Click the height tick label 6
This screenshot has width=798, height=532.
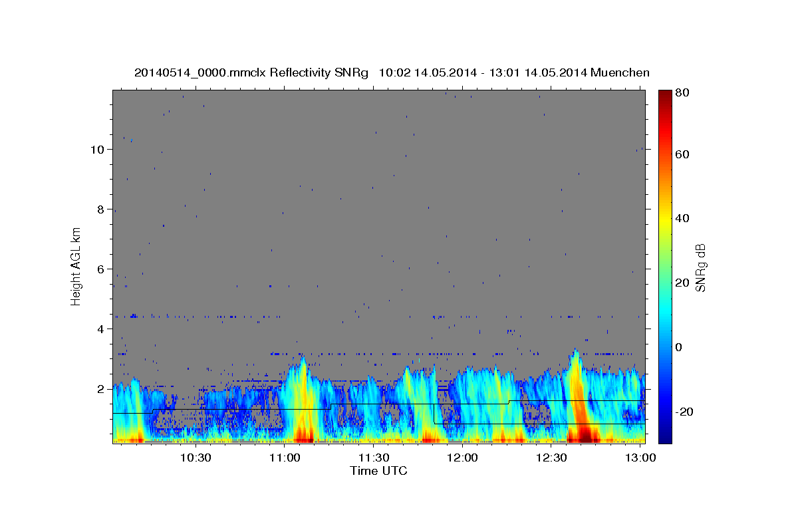point(101,269)
